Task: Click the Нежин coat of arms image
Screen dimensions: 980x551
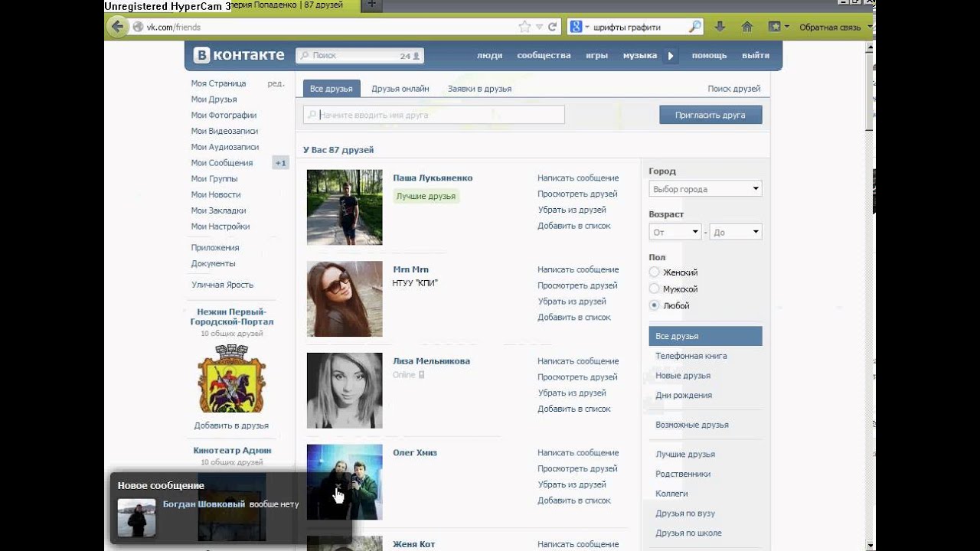Action: [x=231, y=378]
